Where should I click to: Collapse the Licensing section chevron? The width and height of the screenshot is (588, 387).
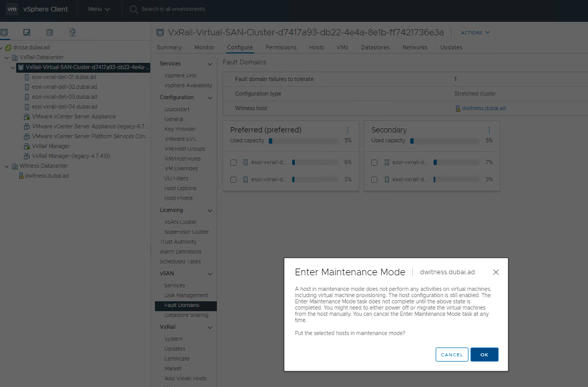pos(210,210)
